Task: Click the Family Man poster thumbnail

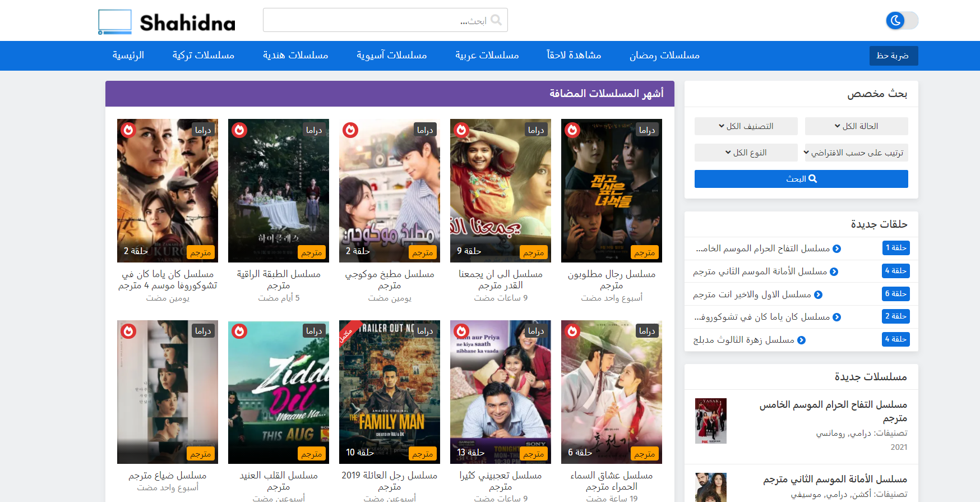Action: coord(390,392)
